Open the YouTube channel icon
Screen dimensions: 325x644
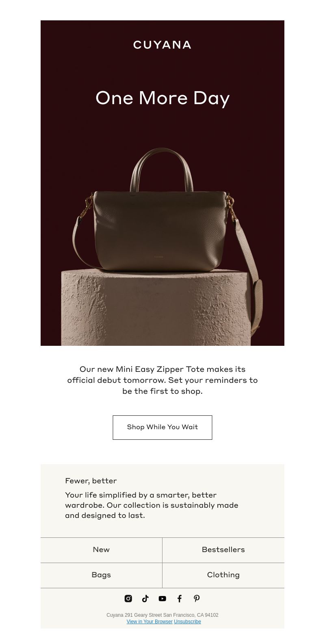(162, 598)
